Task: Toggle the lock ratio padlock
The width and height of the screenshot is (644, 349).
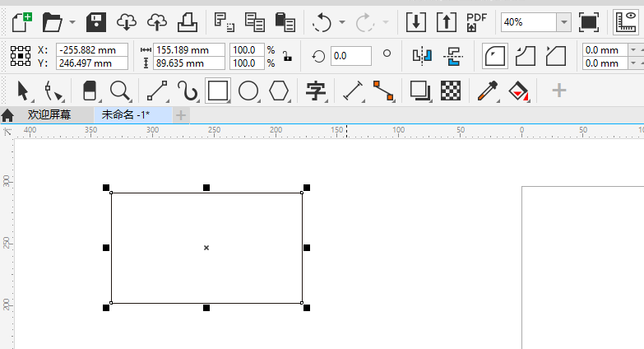Action: pos(286,57)
